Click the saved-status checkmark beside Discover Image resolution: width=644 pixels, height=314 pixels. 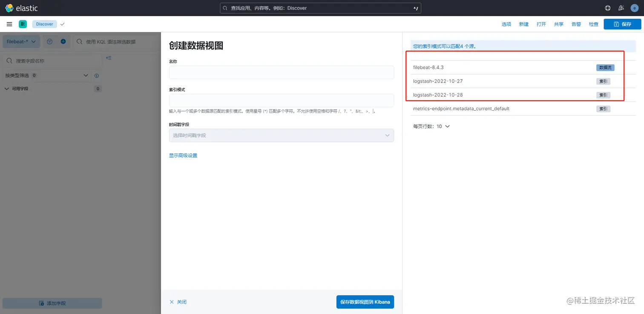(62, 24)
